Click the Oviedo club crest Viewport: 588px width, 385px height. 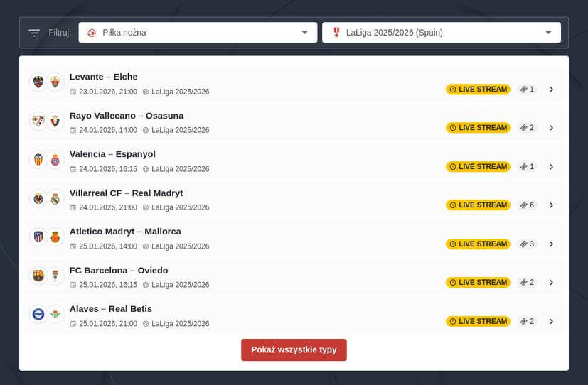(x=55, y=276)
